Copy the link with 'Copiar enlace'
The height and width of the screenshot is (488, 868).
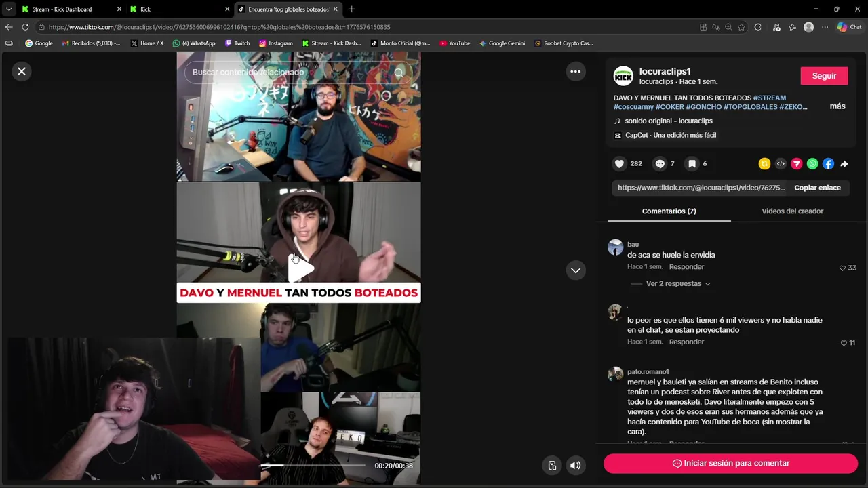click(x=817, y=188)
